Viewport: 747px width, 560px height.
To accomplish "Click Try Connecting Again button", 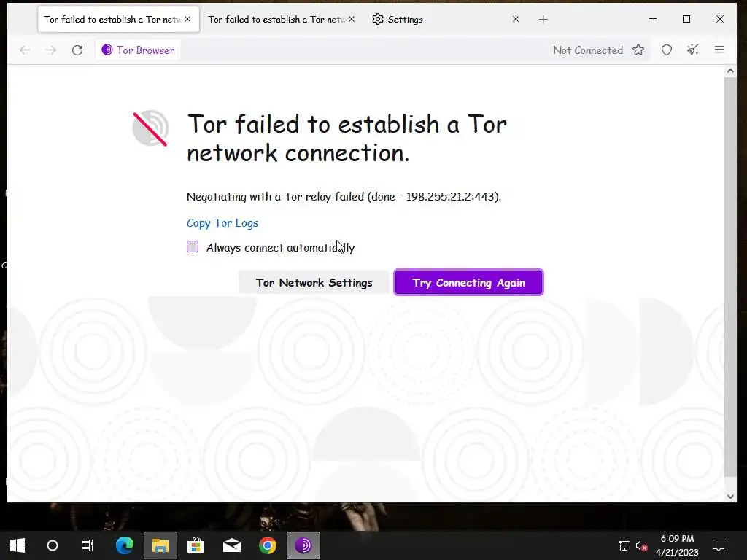I will tap(469, 282).
